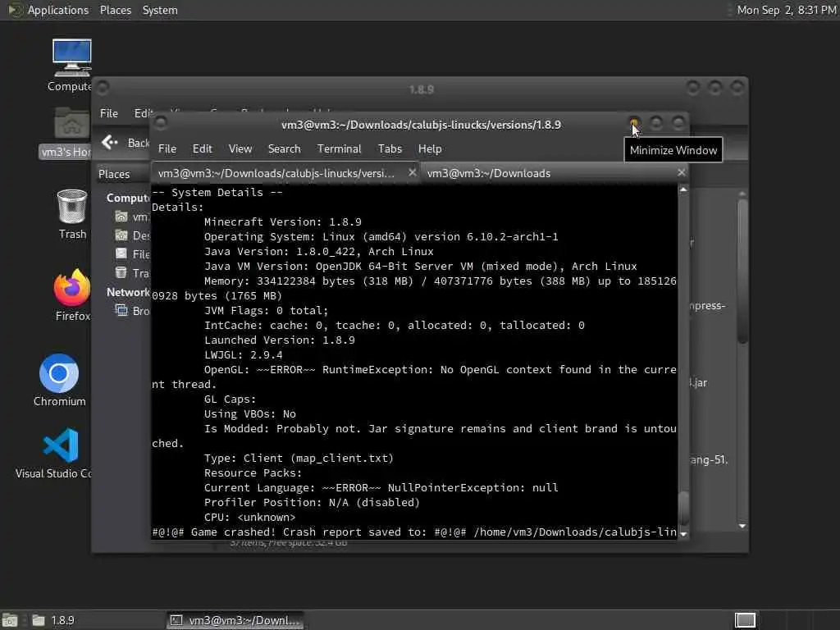Select the File System sidebar item

133,254
